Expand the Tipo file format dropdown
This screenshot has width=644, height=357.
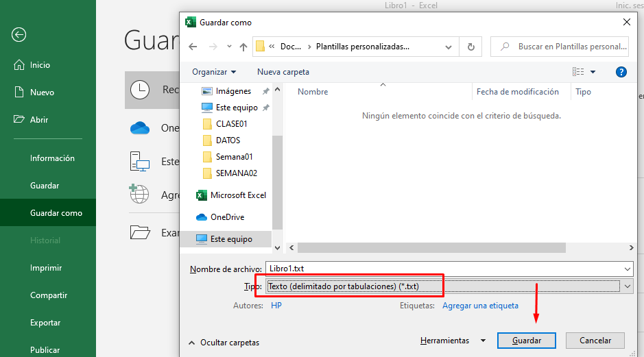pos(627,286)
